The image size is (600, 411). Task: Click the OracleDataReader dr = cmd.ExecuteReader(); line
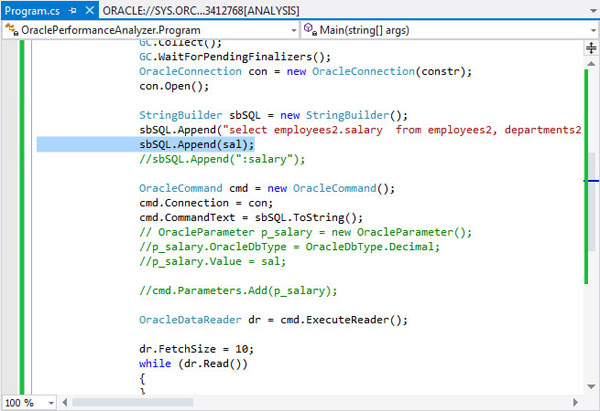(273, 320)
